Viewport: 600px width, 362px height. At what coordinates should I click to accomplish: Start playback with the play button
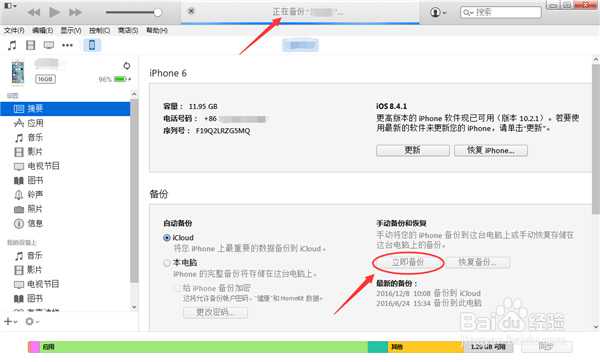click(x=54, y=12)
